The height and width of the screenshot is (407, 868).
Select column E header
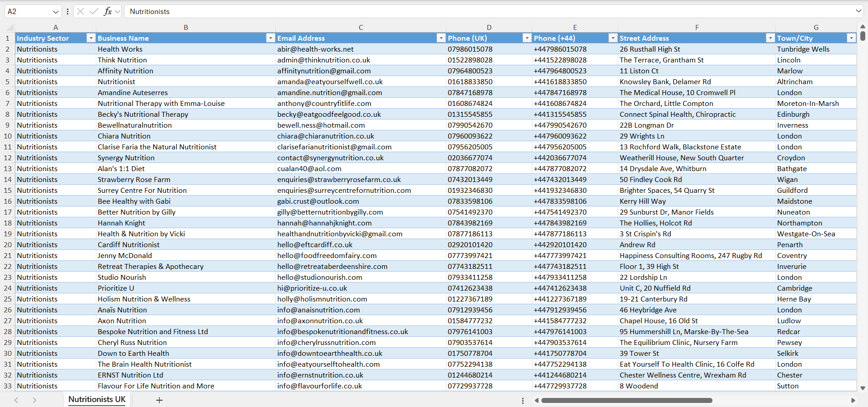coord(575,28)
